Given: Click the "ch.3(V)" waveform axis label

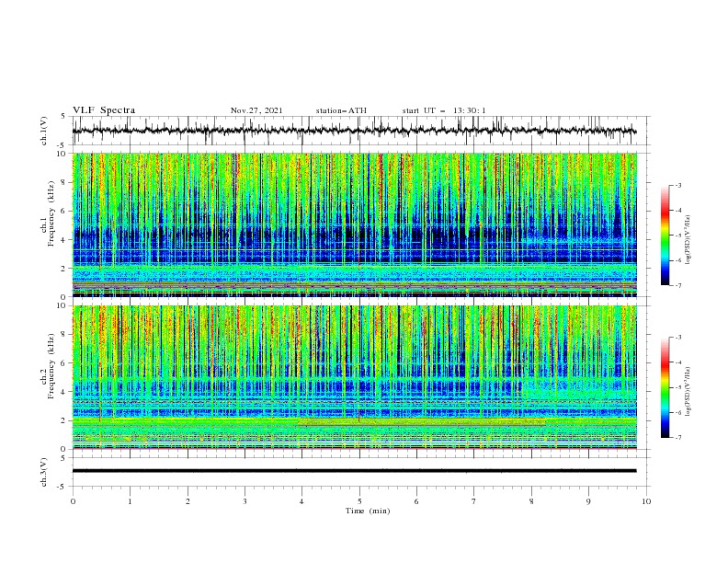Looking at the screenshot, I should pyautogui.click(x=44, y=472).
